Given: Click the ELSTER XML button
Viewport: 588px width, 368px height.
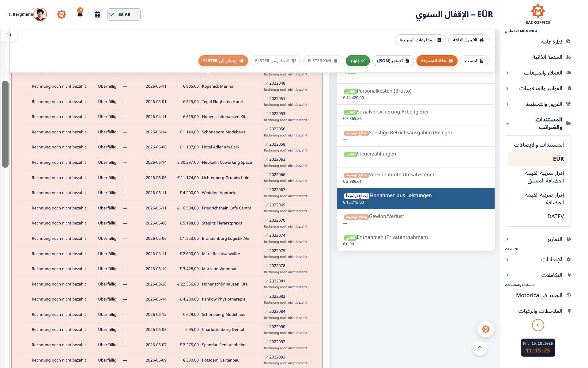Looking at the screenshot, I should (323, 61).
